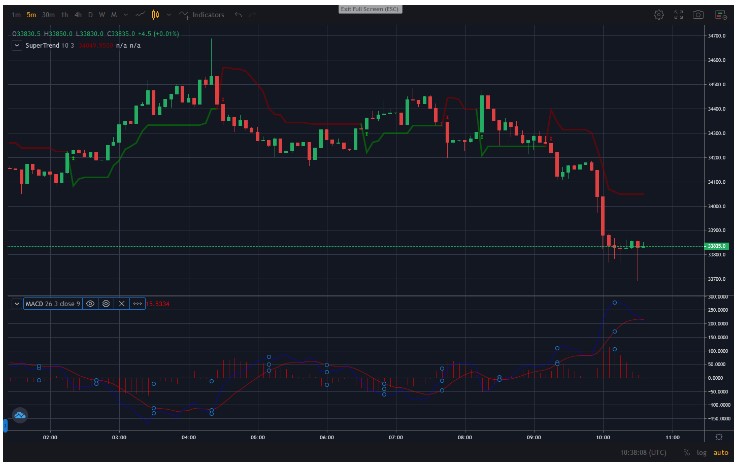The width and height of the screenshot is (740, 469).
Task: Select the MACD 26 3 close 9 label
Action: (x=53, y=304)
